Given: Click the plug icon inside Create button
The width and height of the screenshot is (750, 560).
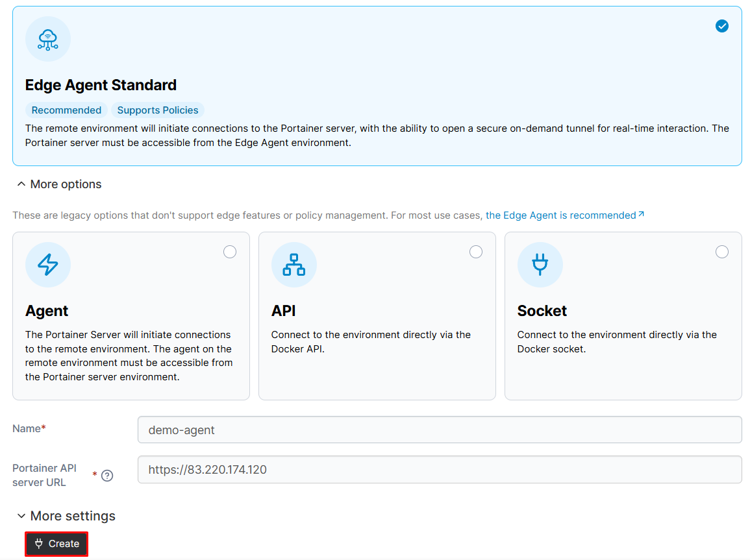Looking at the screenshot, I should [x=39, y=543].
